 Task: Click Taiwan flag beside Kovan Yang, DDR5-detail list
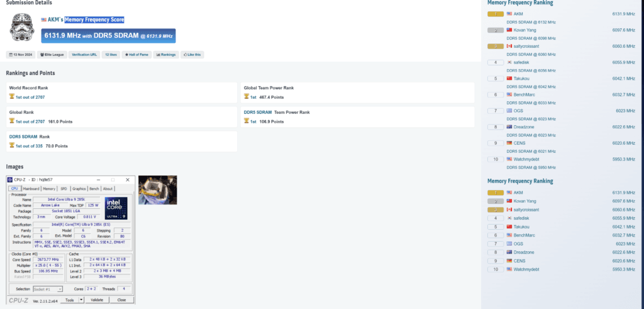(509, 30)
